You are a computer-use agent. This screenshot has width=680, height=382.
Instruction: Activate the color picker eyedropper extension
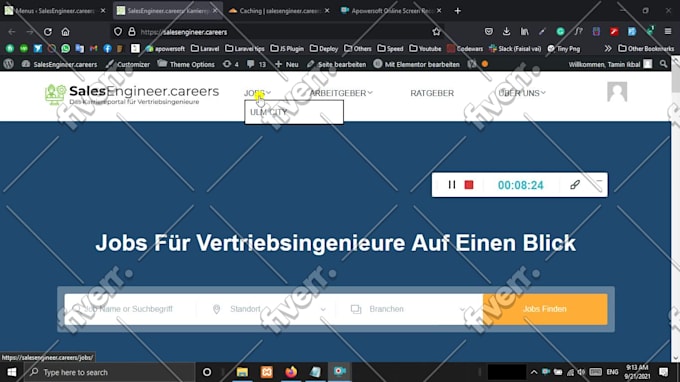point(542,31)
